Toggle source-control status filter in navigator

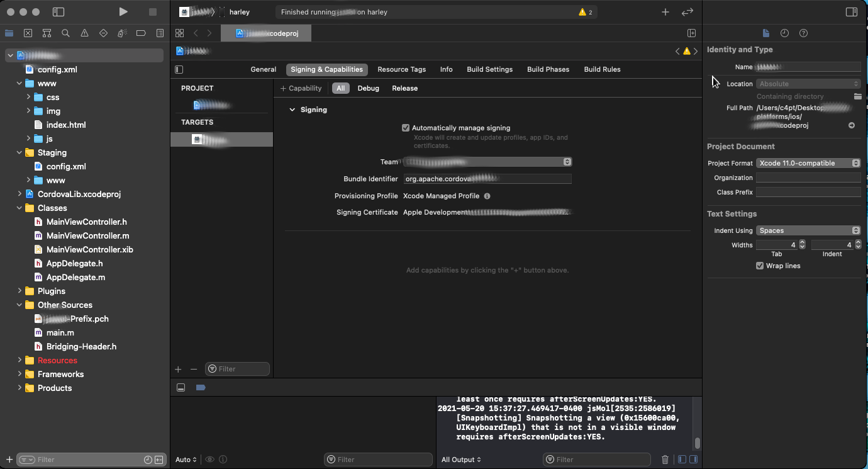[x=159, y=460]
